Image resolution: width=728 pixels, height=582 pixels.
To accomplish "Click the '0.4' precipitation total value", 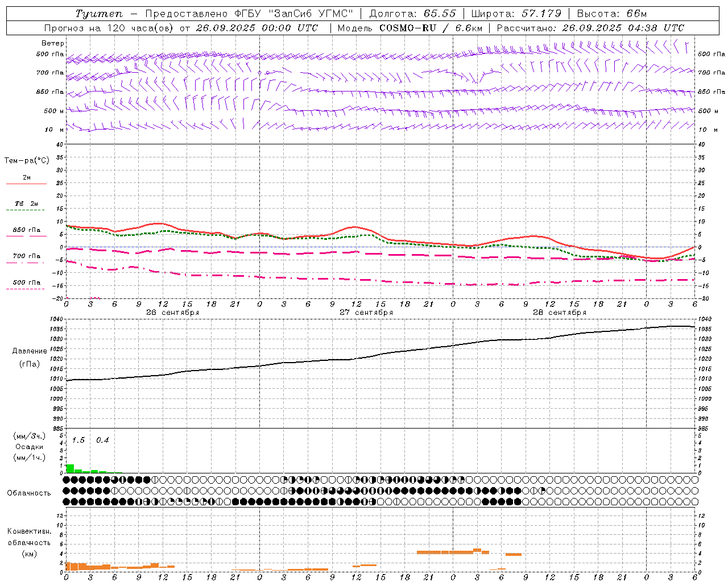I will pyautogui.click(x=102, y=440).
